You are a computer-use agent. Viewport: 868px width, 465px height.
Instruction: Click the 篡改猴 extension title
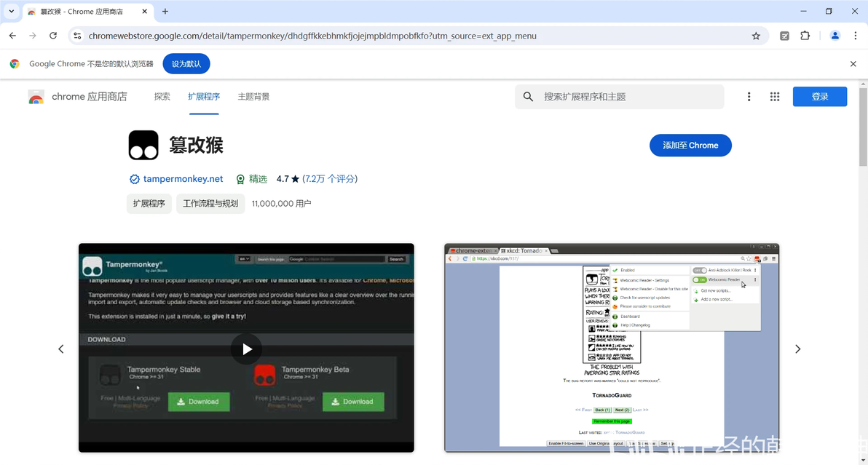click(196, 146)
